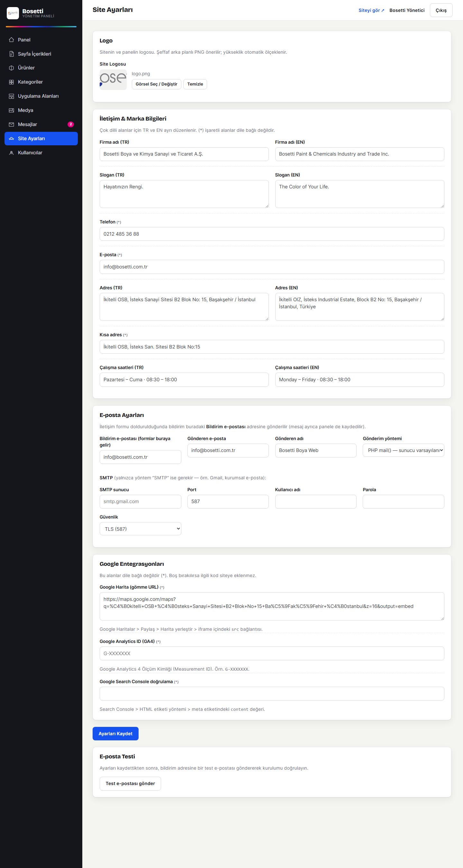Viewport: 463px width, 868px height.
Task: Click the Bosetti logo icon in sidebar
Action: [x=13, y=13]
